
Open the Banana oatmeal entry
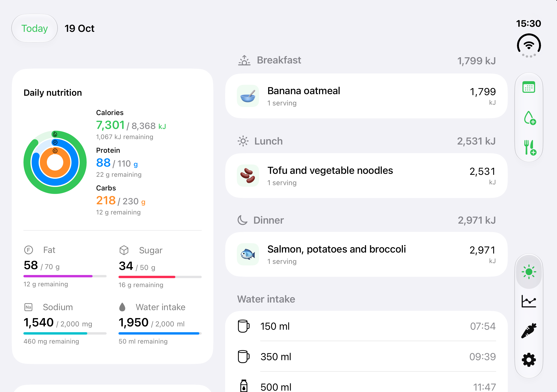tap(366, 96)
